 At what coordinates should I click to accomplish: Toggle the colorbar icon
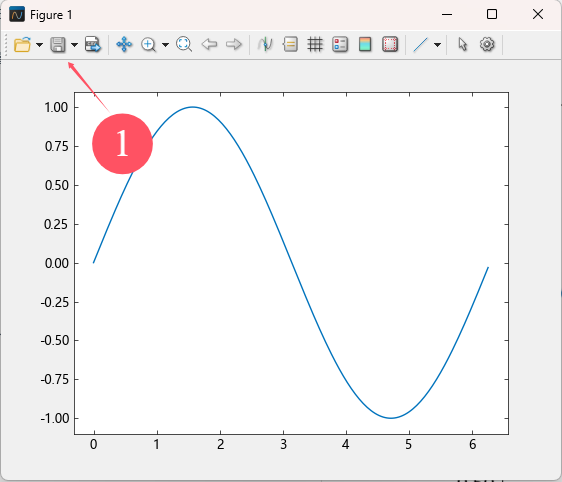click(365, 44)
